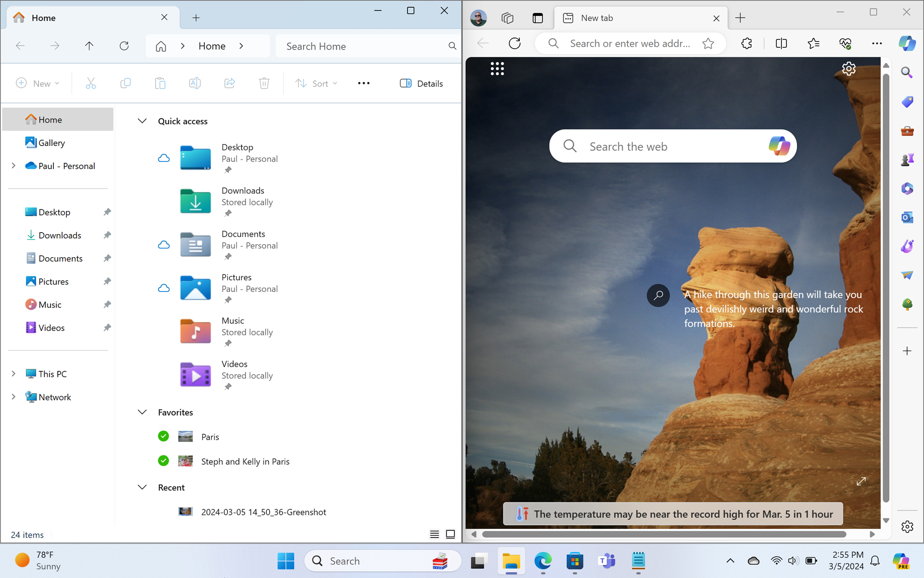
Task: Click the Edge horizontal scrollbar
Action: (x=664, y=534)
